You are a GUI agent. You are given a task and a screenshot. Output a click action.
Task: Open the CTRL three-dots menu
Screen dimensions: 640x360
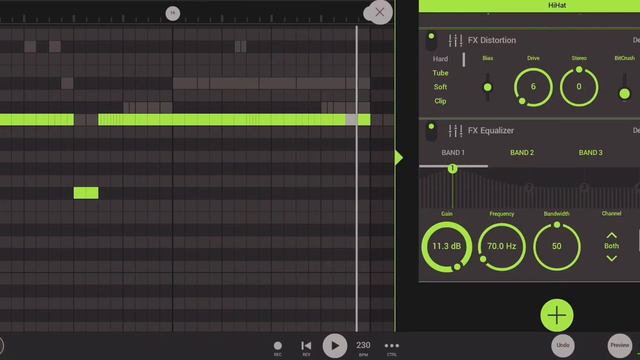392,347
